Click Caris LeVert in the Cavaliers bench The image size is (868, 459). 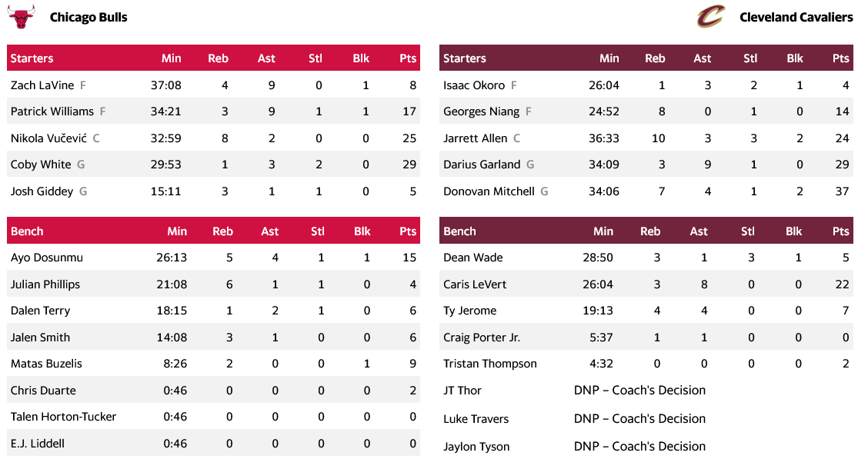[x=475, y=284]
